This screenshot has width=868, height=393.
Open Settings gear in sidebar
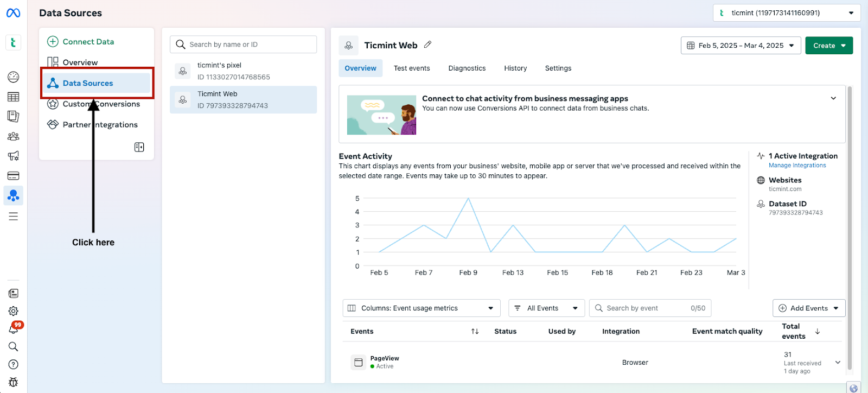[13, 311]
